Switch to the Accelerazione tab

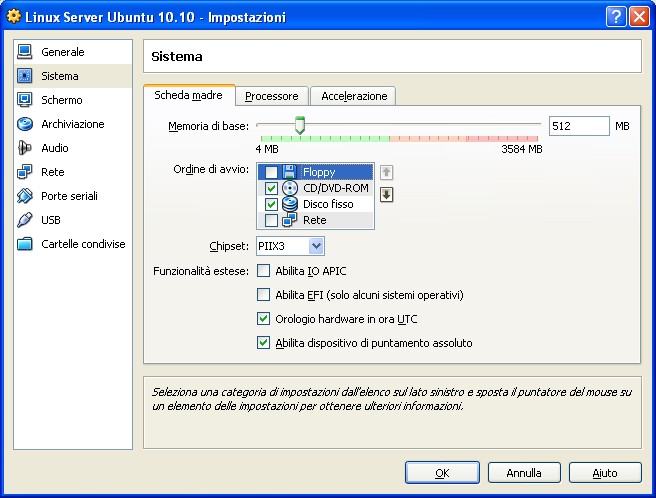pos(353,96)
